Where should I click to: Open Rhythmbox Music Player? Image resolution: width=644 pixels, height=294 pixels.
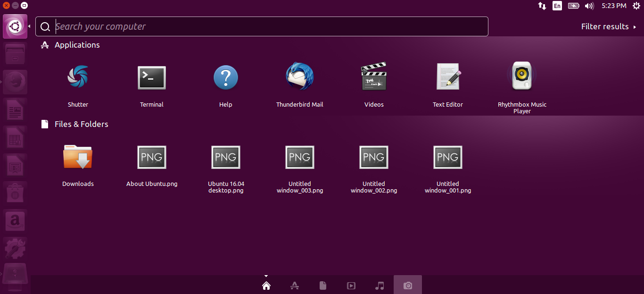coord(522,76)
